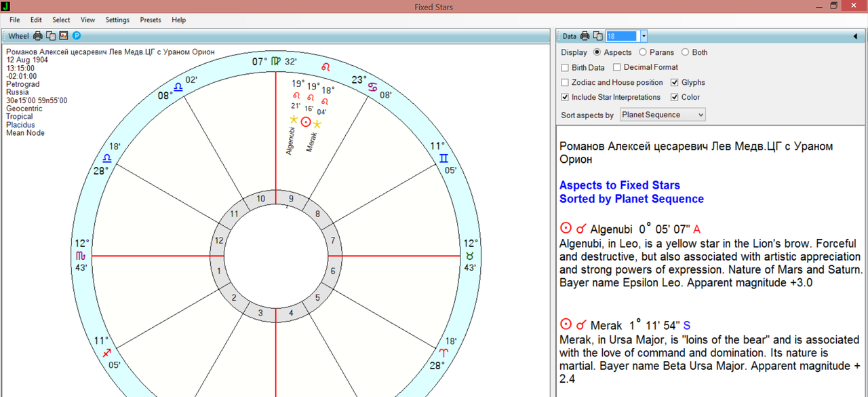This screenshot has height=397, width=868.
Task: Open the Edit menu
Action: click(36, 20)
